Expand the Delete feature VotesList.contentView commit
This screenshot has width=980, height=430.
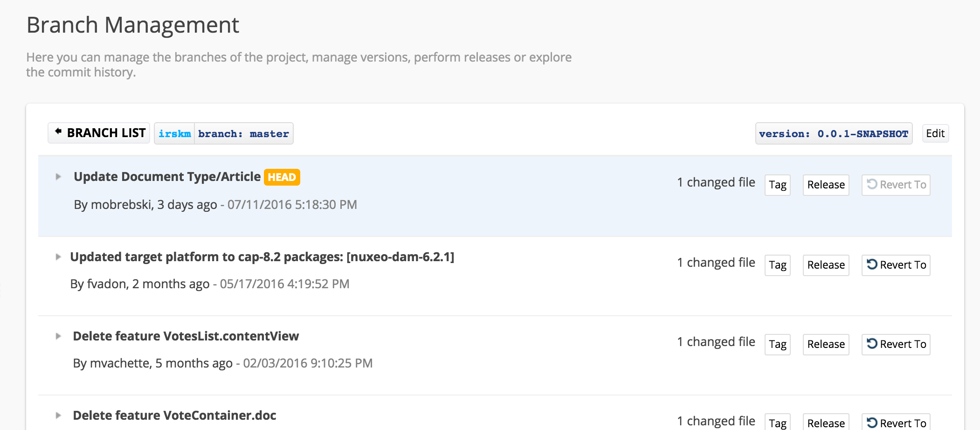coord(58,336)
